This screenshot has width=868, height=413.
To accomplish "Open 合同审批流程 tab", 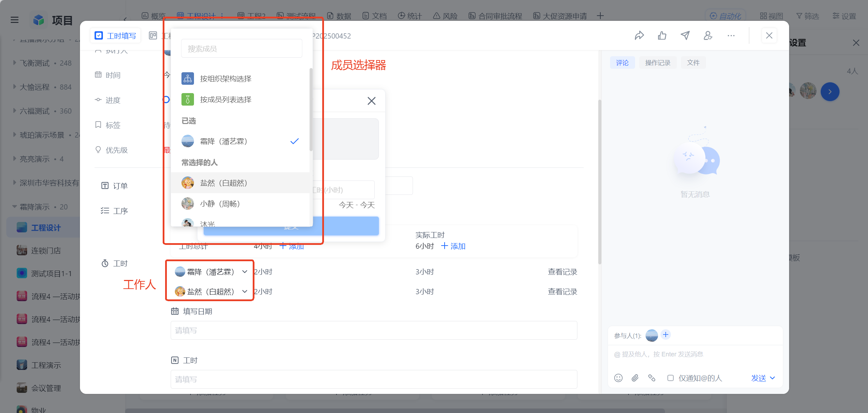I will click(495, 16).
